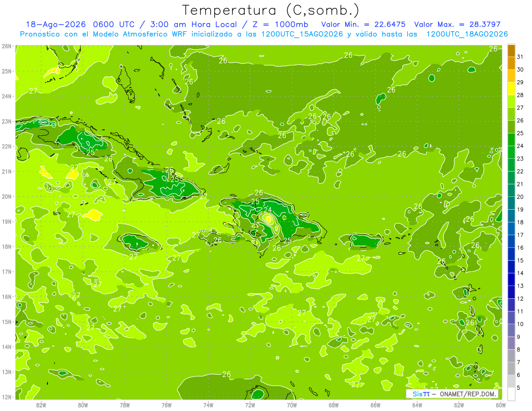This screenshot has width=532, height=411.
Task: Click the "82W" longitude axis label
Action: click(41, 405)
